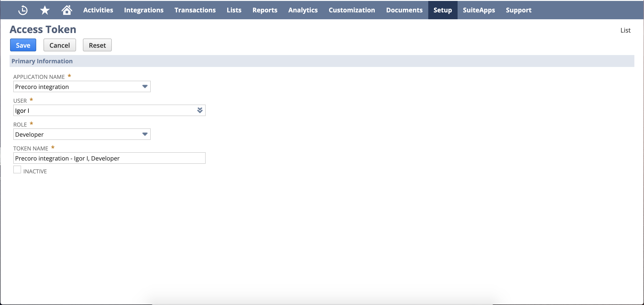This screenshot has width=644, height=305.
Task: Open the Analytics menu
Action: (303, 10)
